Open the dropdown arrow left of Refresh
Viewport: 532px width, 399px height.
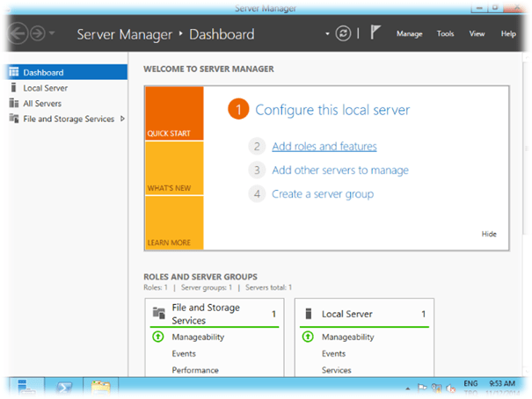click(x=327, y=34)
